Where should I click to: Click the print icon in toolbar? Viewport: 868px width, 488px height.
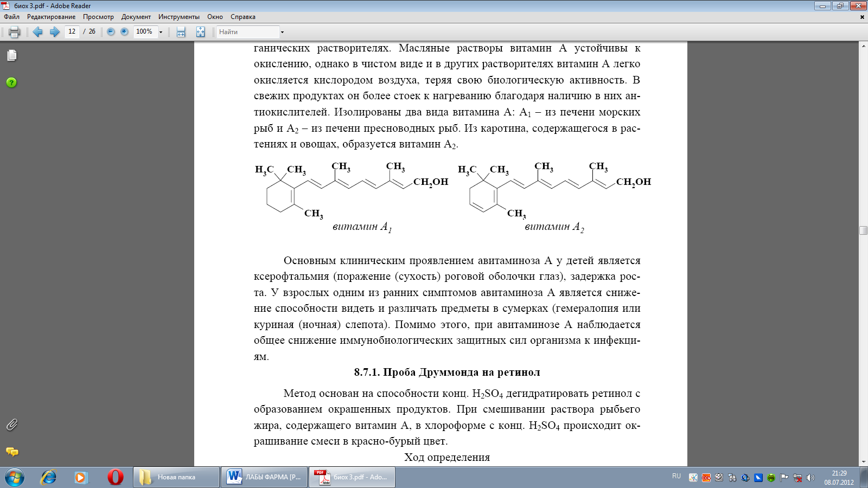tap(14, 32)
